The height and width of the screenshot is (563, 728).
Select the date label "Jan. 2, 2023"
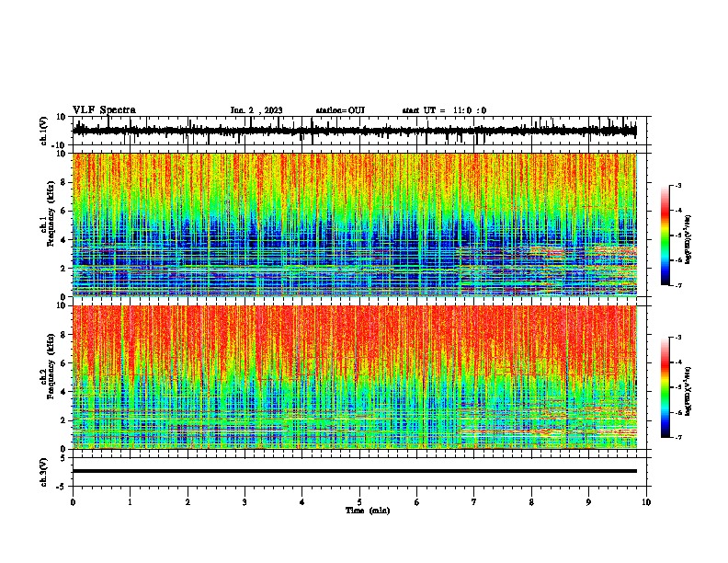(256, 110)
